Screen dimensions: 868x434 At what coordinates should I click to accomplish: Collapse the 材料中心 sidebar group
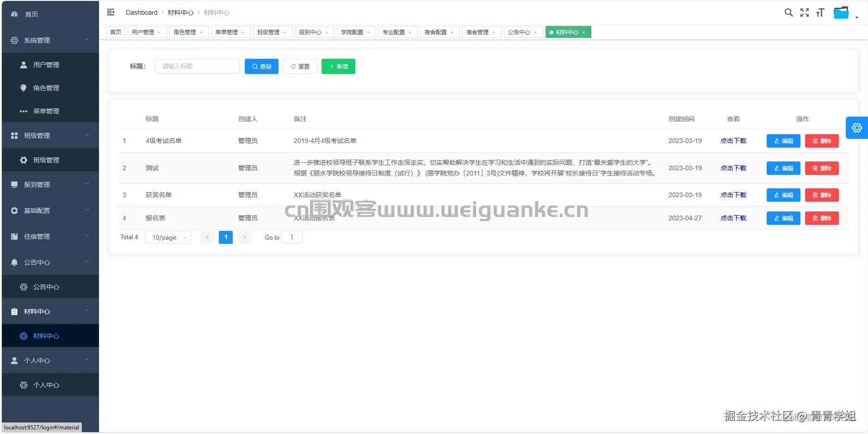click(50, 311)
